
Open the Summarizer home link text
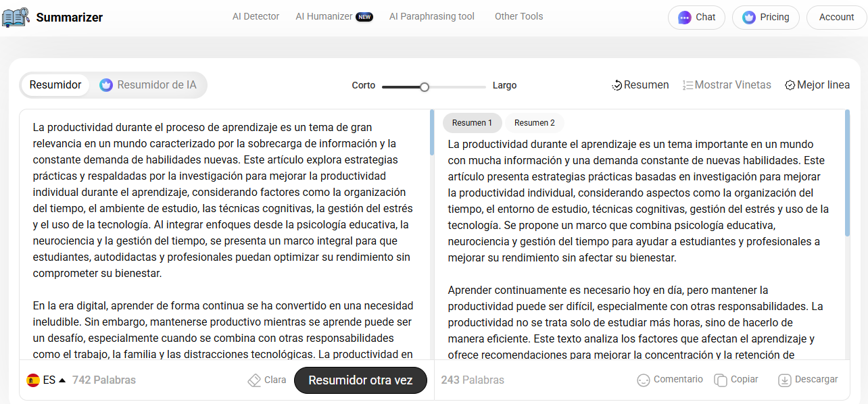(70, 18)
